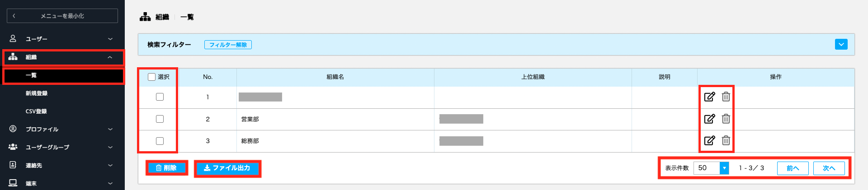The width and height of the screenshot is (868, 190).
Task: Click trash icon for 総務部 row
Action: 726,140
